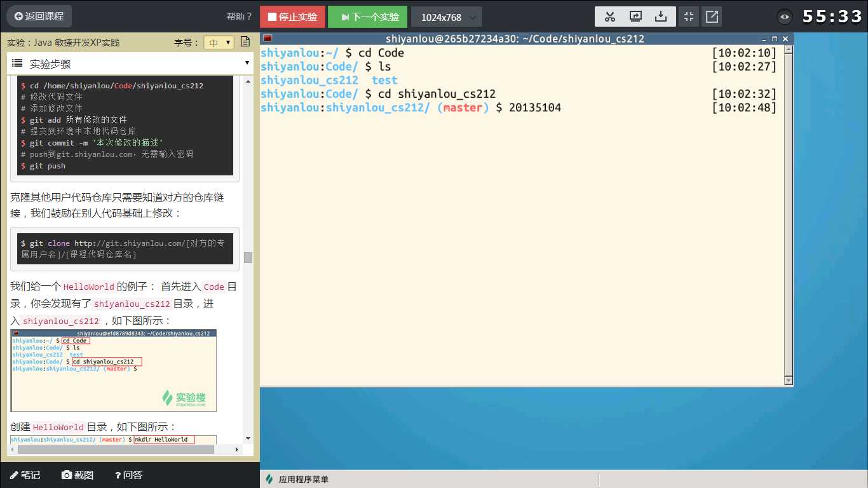The image size is (868, 488).
Task: Click the terminal screenshot thumbnail with 实验楼 logo
Action: click(x=114, y=370)
